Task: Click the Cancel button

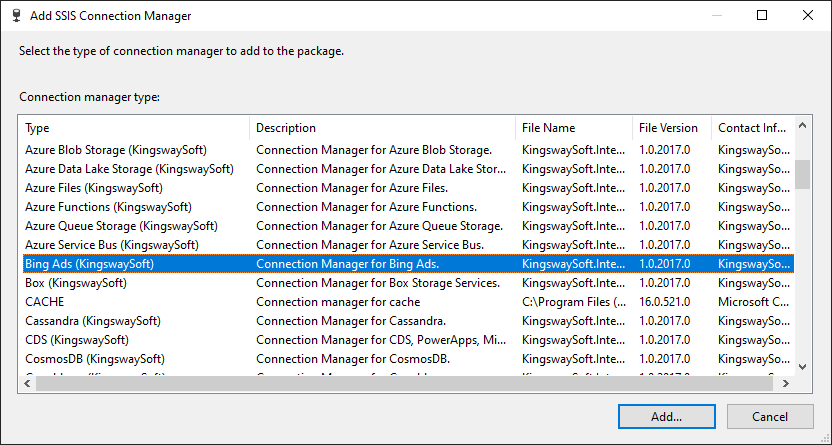Action: tap(770, 416)
